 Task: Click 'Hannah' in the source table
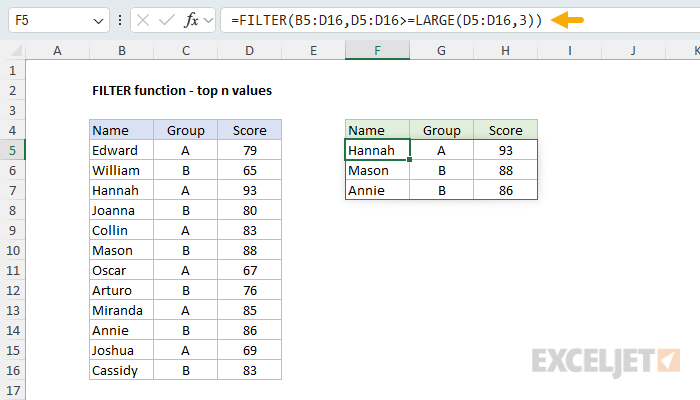pyautogui.click(x=121, y=190)
